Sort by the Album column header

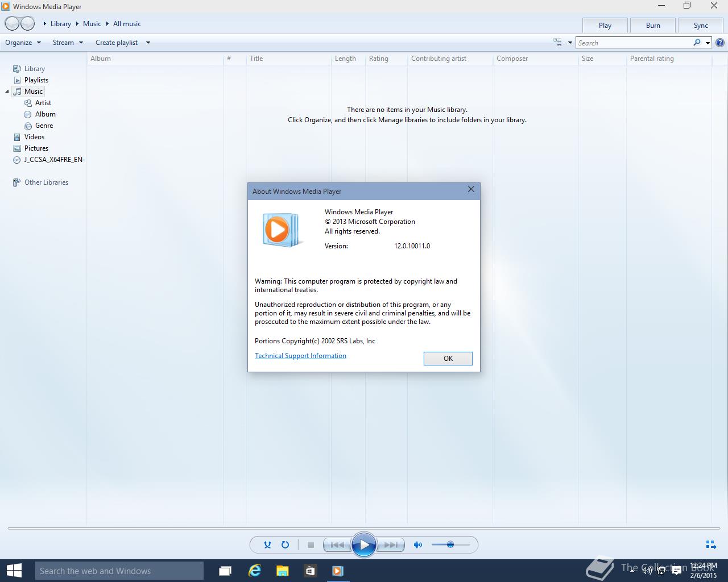(x=155, y=59)
